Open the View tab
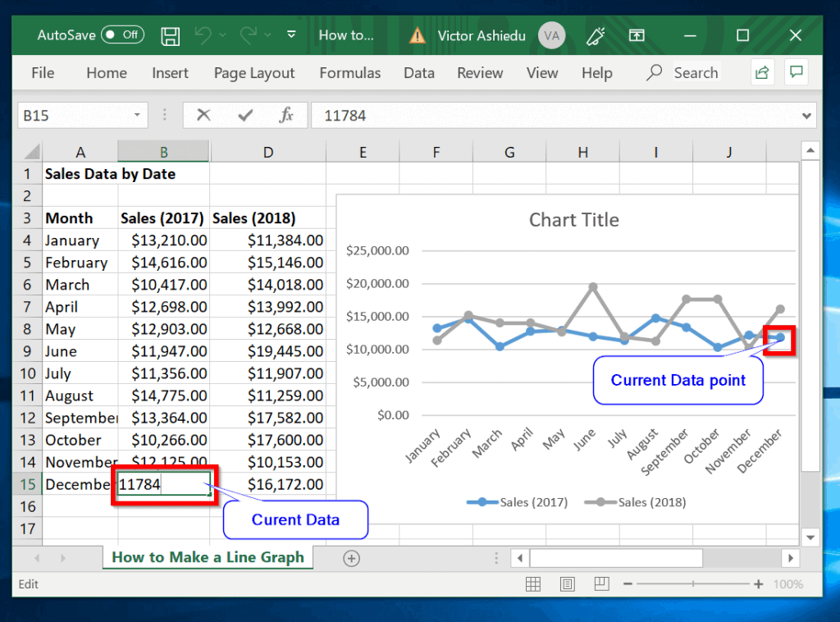The height and width of the screenshot is (622, 840). 542,72
